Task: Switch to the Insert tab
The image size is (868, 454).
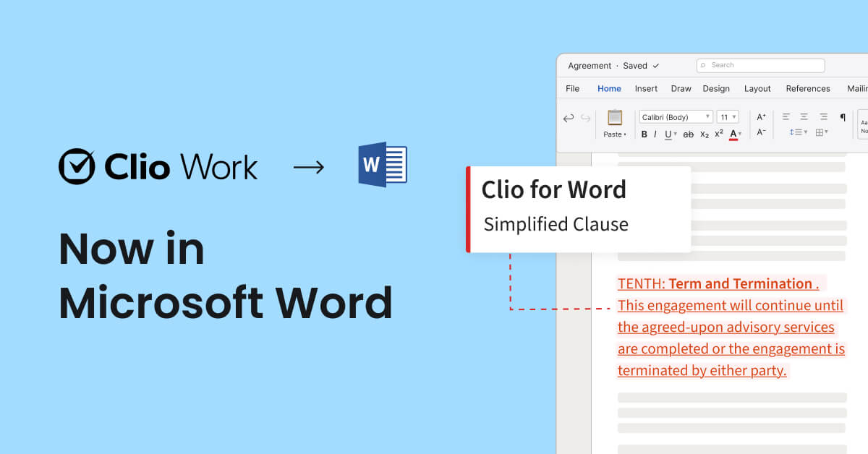Action: 646,88
